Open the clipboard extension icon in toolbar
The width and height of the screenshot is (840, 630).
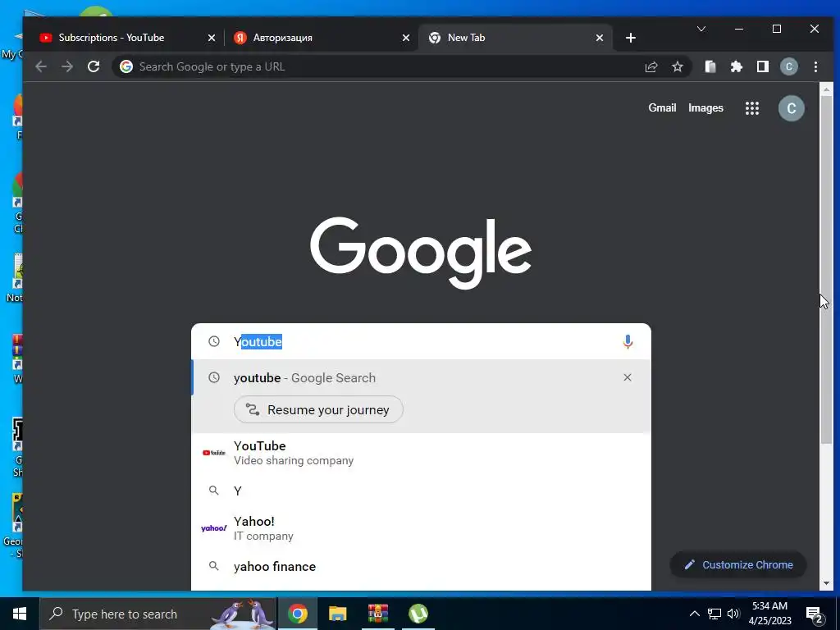coord(710,66)
